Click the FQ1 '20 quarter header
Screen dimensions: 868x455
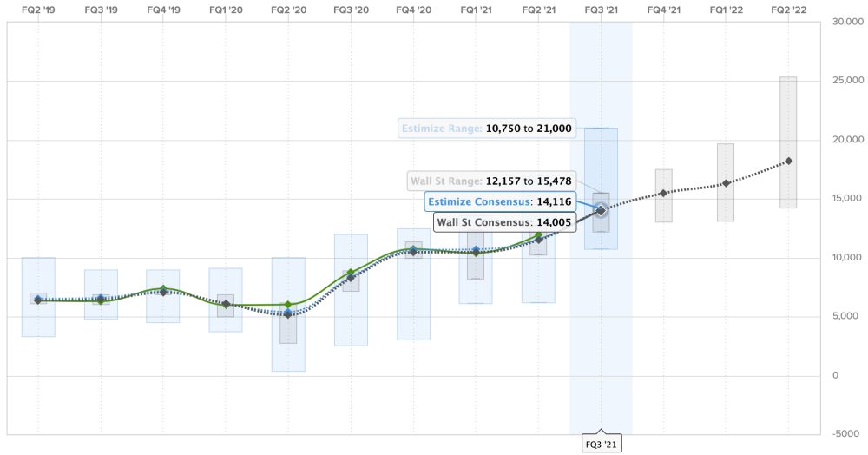coord(226,10)
